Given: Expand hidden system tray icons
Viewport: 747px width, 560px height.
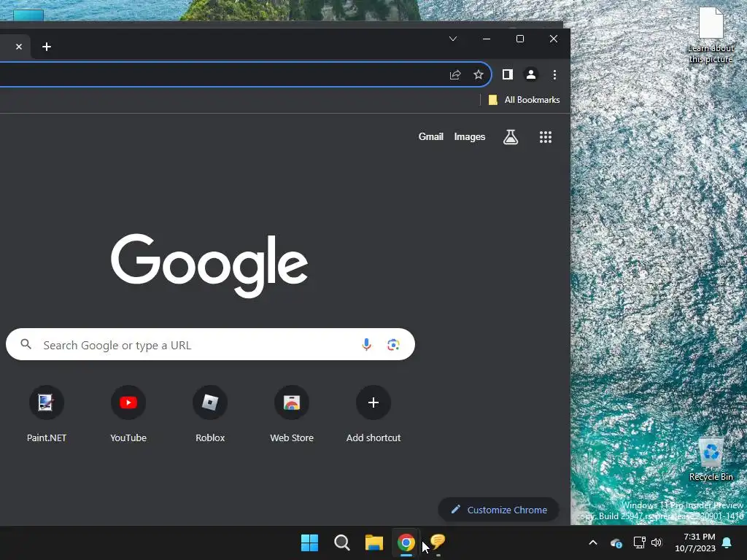Looking at the screenshot, I should click(x=593, y=542).
